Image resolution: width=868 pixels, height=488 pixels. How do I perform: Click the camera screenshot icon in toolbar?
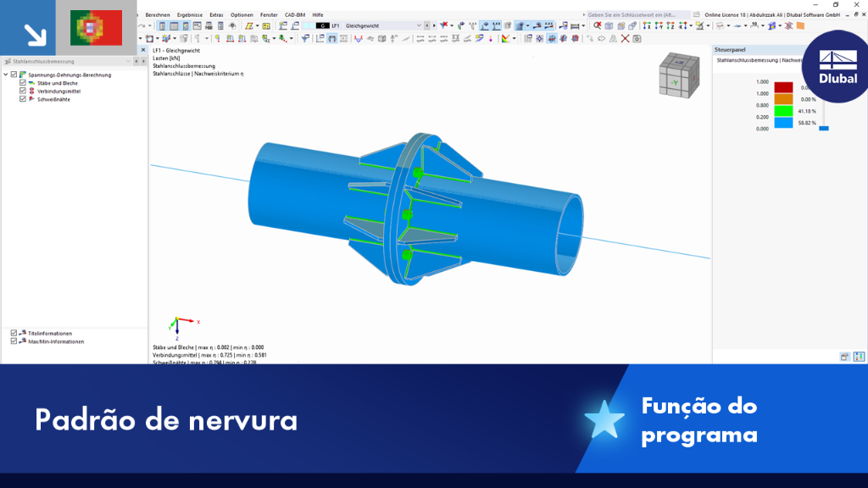pos(637,39)
